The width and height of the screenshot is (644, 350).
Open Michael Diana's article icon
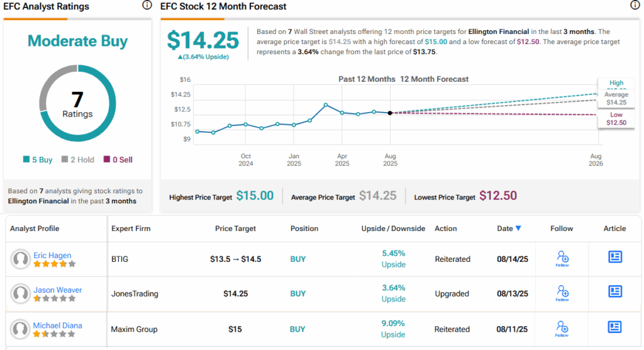click(614, 327)
